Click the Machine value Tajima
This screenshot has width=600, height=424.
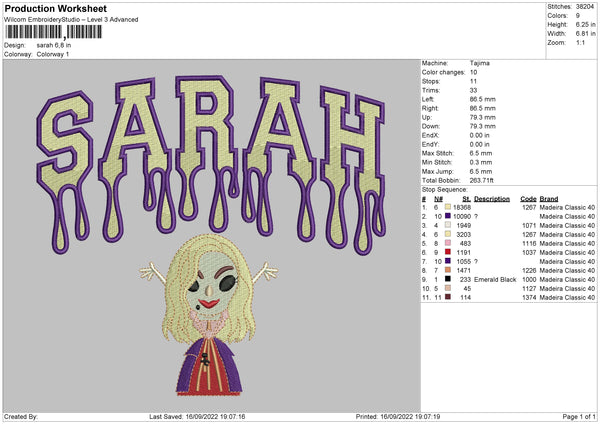[480, 63]
